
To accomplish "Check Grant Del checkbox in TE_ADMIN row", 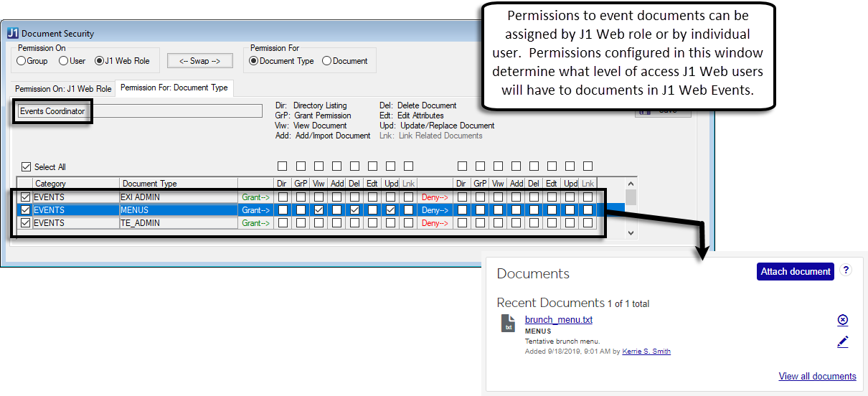I will point(354,223).
